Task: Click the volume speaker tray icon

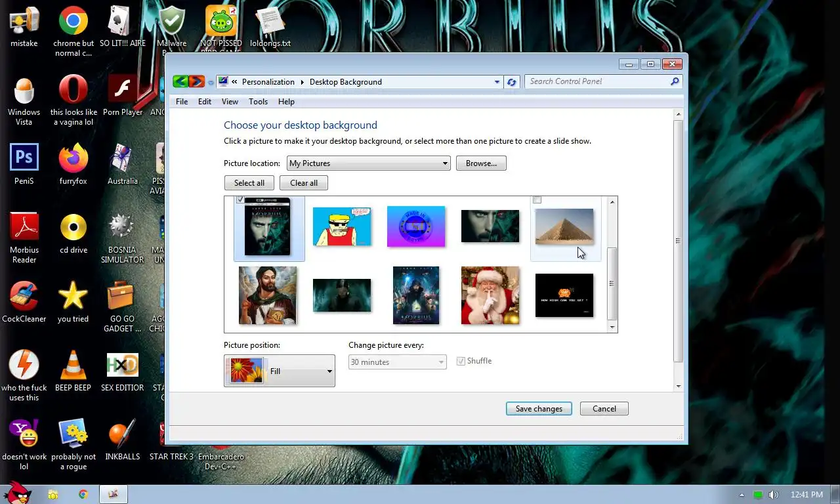Action: click(774, 495)
